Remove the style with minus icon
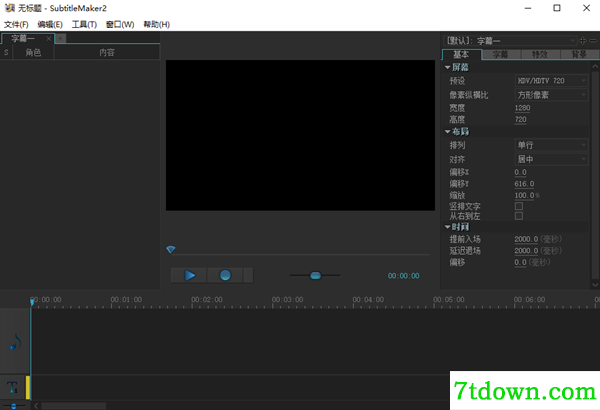This screenshot has height=410, width=600. [x=593, y=41]
